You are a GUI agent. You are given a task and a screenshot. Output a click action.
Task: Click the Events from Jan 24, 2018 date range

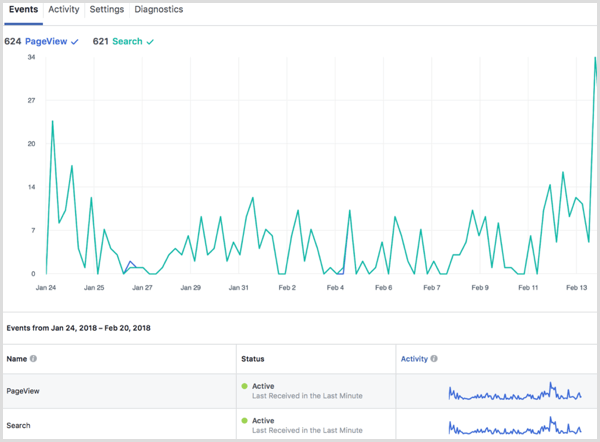78,328
